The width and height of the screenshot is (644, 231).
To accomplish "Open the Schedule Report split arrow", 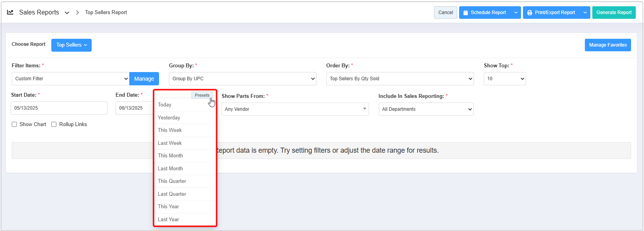I will coord(516,13).
